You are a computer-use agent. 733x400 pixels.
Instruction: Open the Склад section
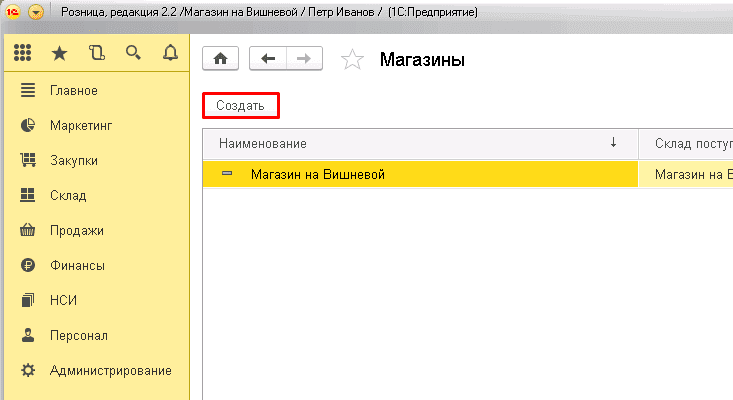coord(68,195)
